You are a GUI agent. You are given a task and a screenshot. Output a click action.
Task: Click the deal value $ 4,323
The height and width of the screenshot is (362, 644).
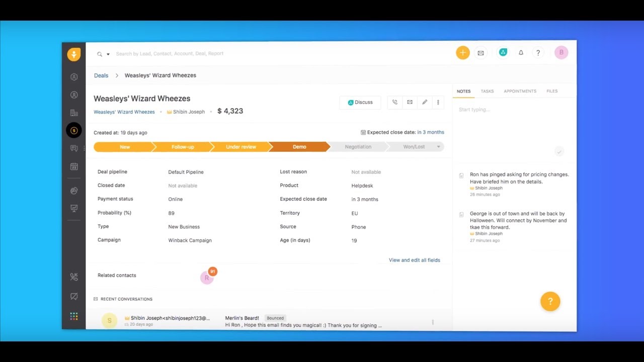coord(230,111)
